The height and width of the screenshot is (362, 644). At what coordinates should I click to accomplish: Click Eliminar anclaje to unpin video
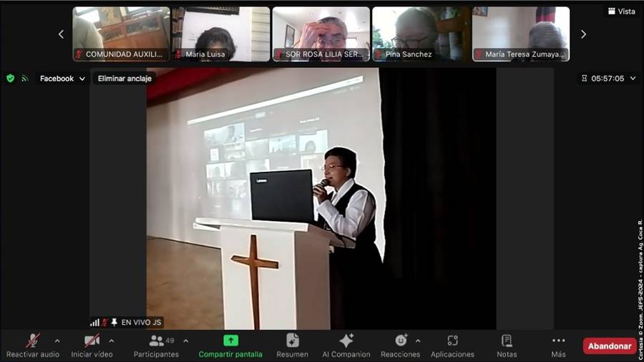point(125,79)
